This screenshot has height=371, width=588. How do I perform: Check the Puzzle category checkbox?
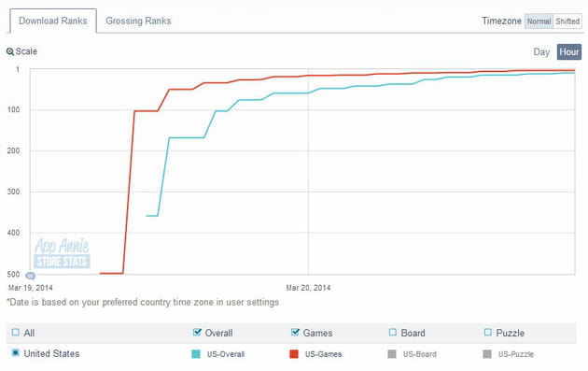488,333
